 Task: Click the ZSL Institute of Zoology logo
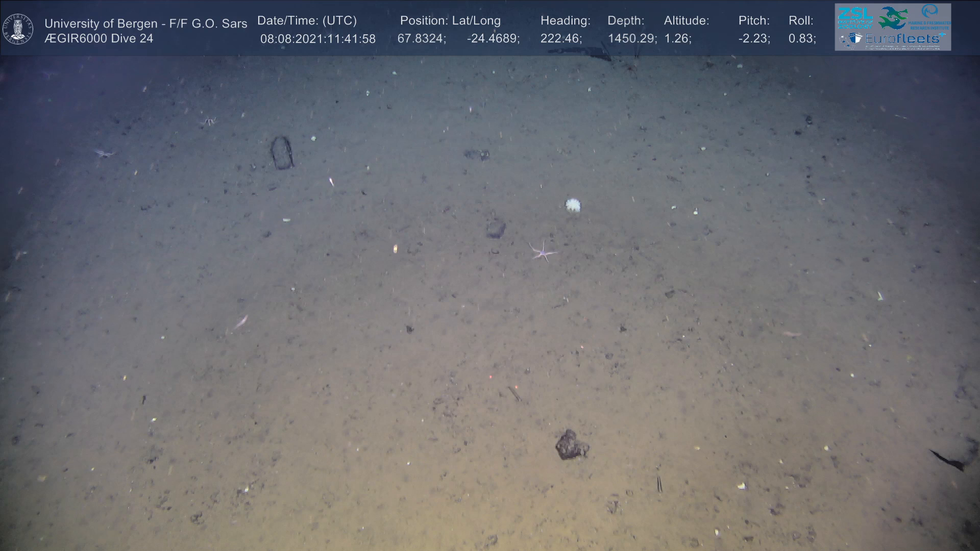(x=854, y=18)
